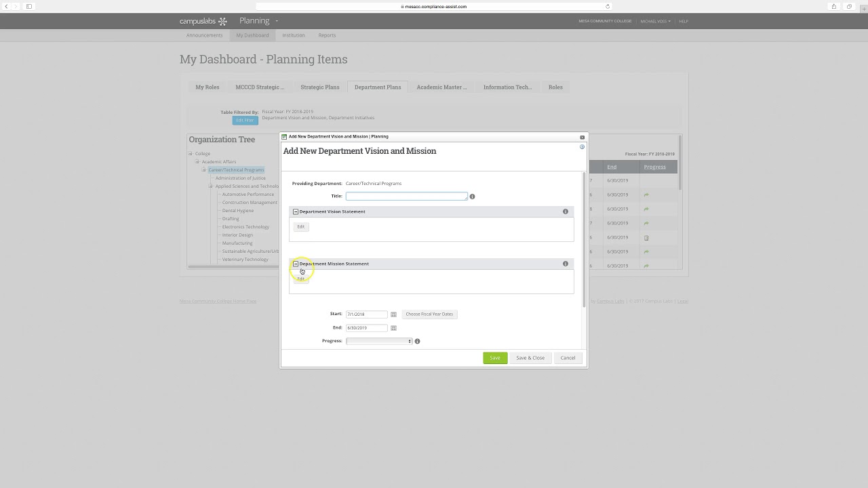Switch to the Strategic Plans tab
Viewport: 868px width, 488px height.
(x=320, y=87)
